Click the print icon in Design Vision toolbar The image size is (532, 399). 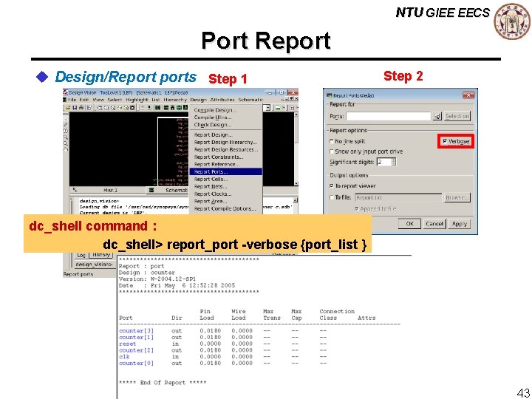coord(81,108)
